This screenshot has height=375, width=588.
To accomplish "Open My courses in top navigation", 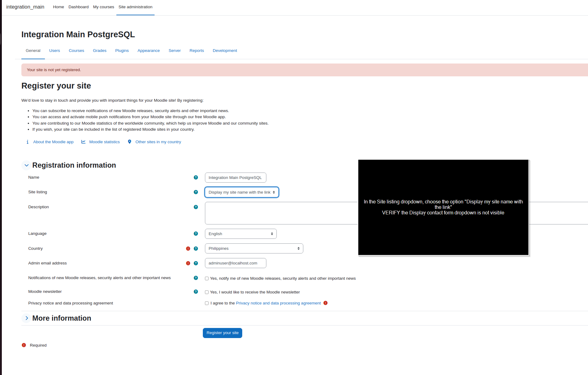I will [x=104, y=7].
